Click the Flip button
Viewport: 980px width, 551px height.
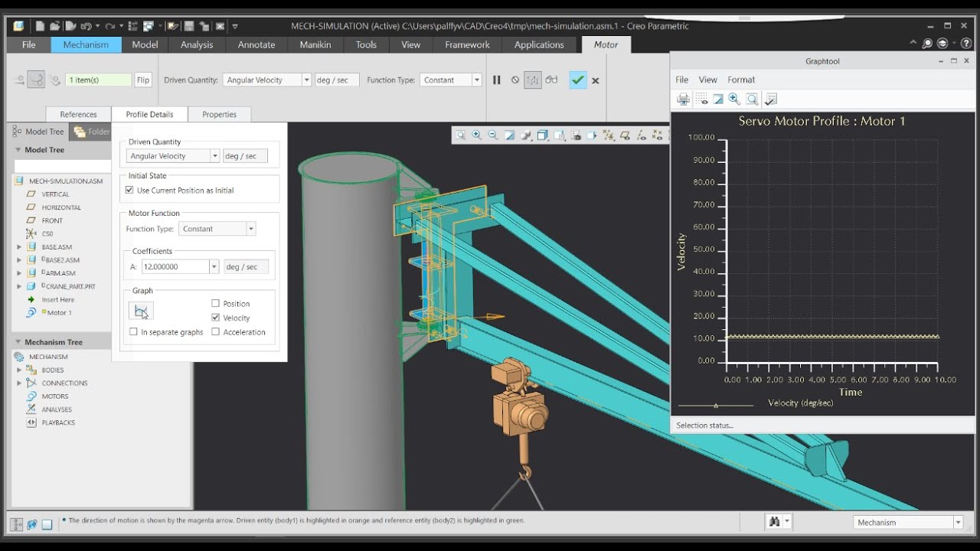coord(143,80)
